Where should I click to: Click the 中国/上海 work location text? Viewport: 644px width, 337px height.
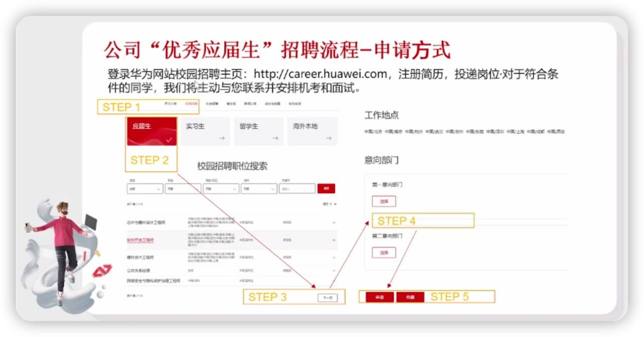click(x=515, y=132)
